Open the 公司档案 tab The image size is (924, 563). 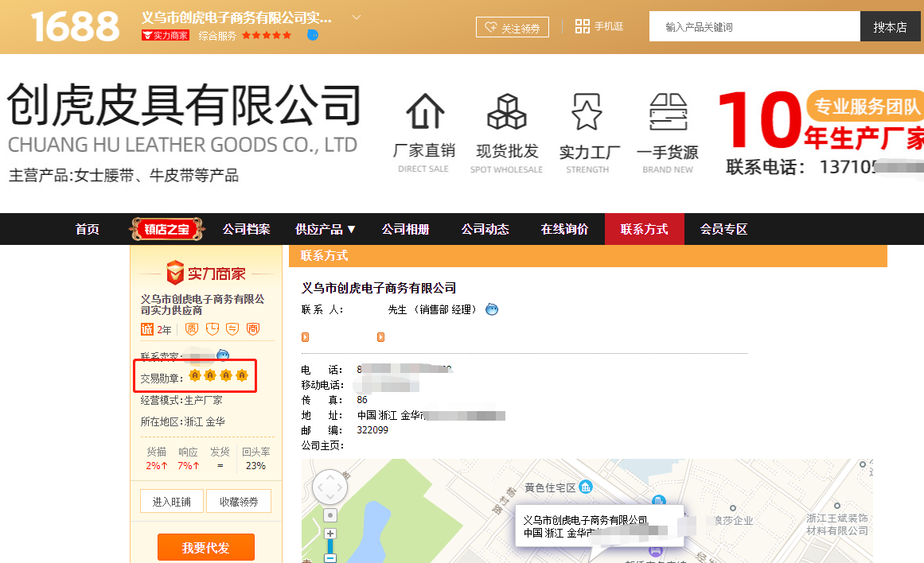[247, 229]
